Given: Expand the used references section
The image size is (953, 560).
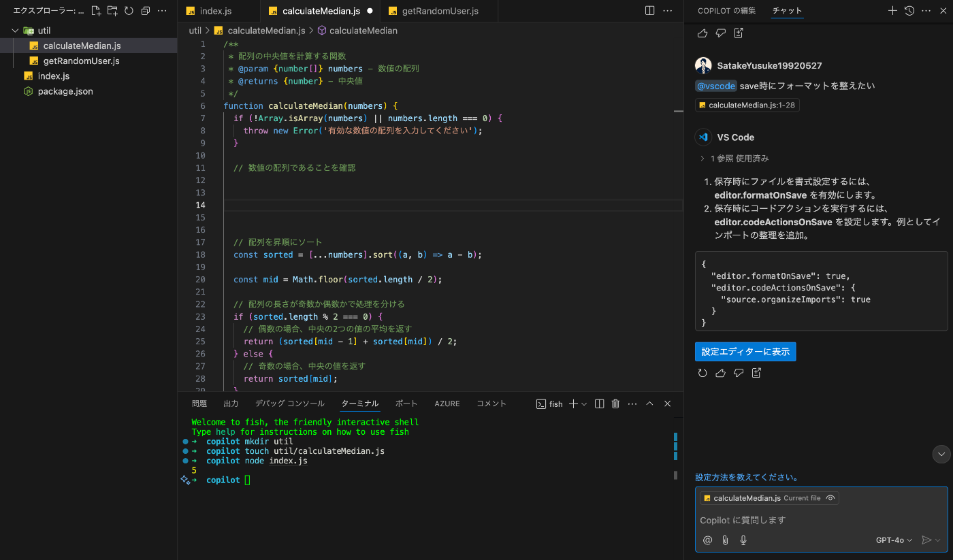Looking at the screenshot, I should point(735,159).
